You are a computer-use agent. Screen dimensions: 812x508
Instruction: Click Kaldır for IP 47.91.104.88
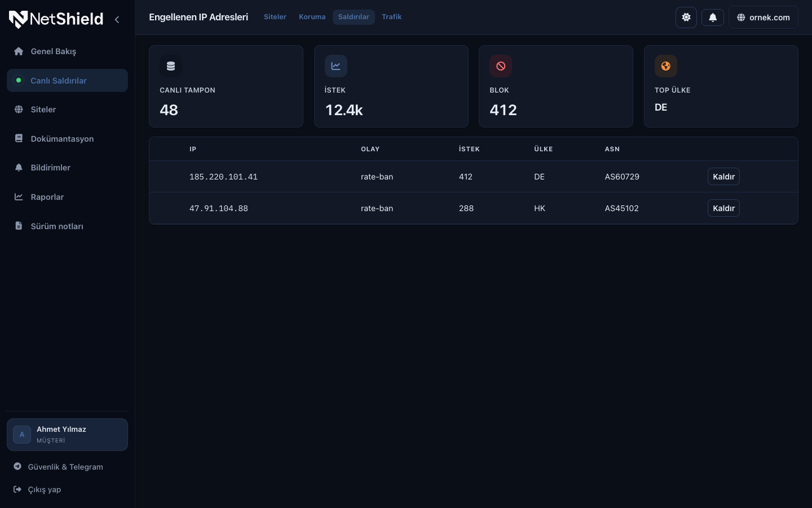[723, 208]
